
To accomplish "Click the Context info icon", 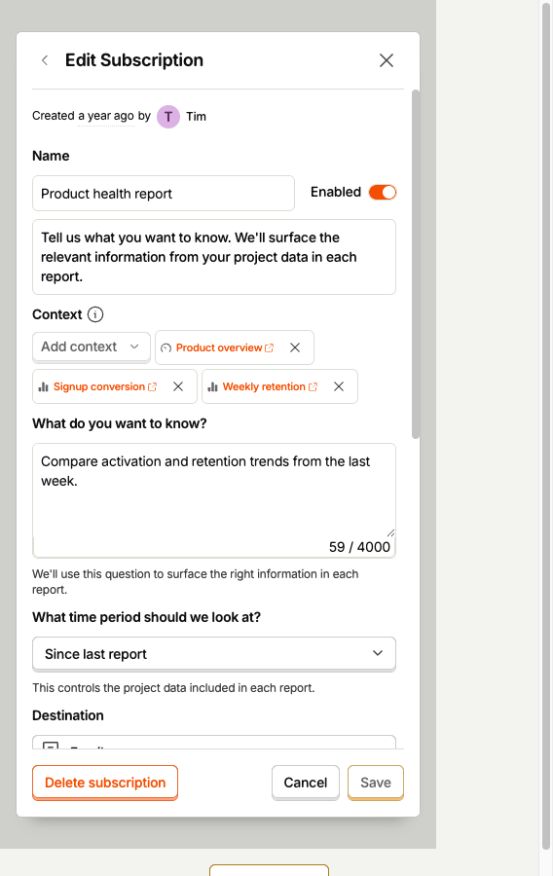I will (95, 315).
